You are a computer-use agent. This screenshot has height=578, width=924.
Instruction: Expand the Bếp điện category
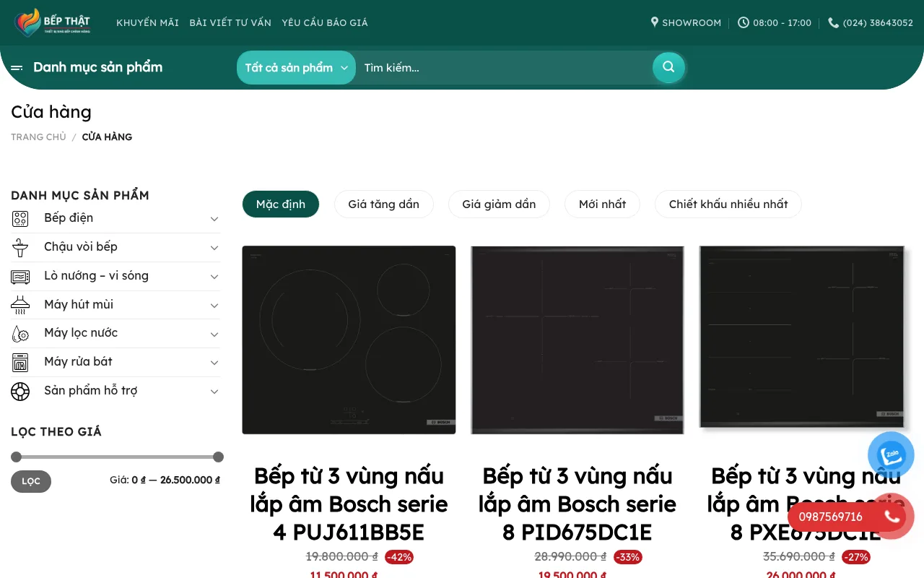click(214, 218)
